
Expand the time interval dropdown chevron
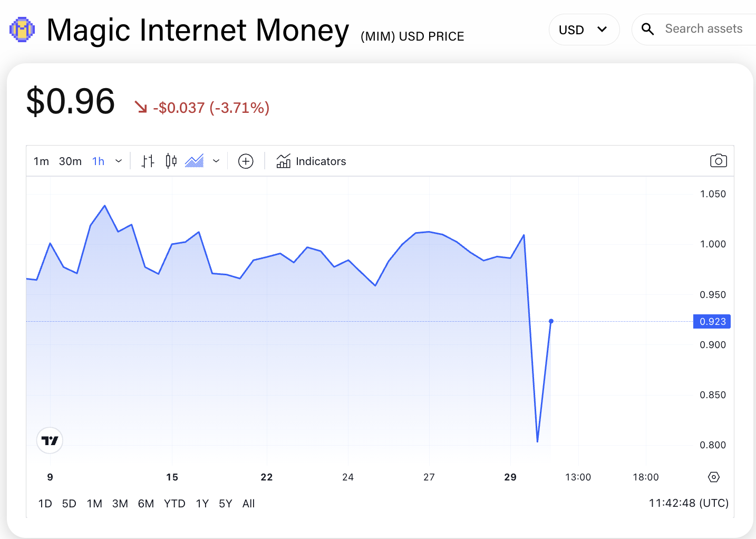(119, 161)
